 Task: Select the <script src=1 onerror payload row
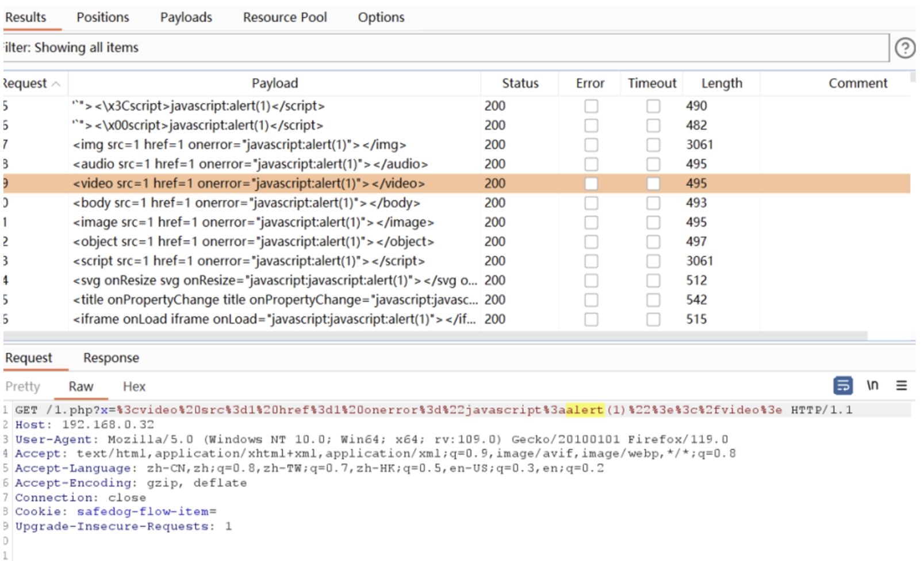coord(457,261)
